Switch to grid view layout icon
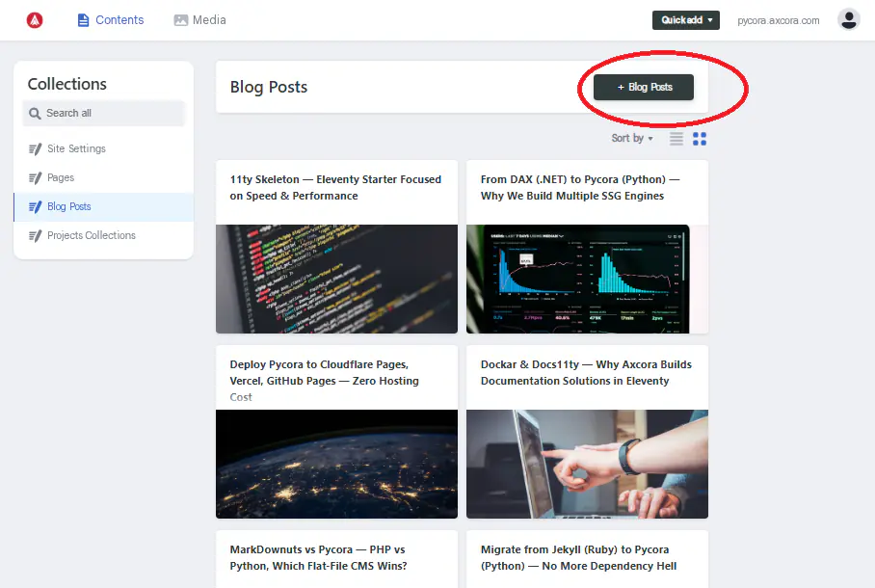The height and width of the screenshot is (588, 875). 700,139
